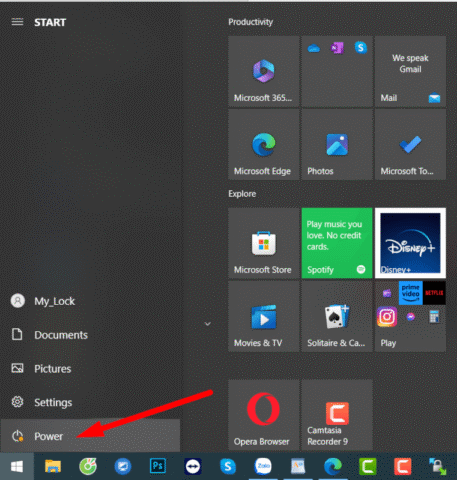Click the Productivity group header
457x480 pixels.
coord(250,22)
